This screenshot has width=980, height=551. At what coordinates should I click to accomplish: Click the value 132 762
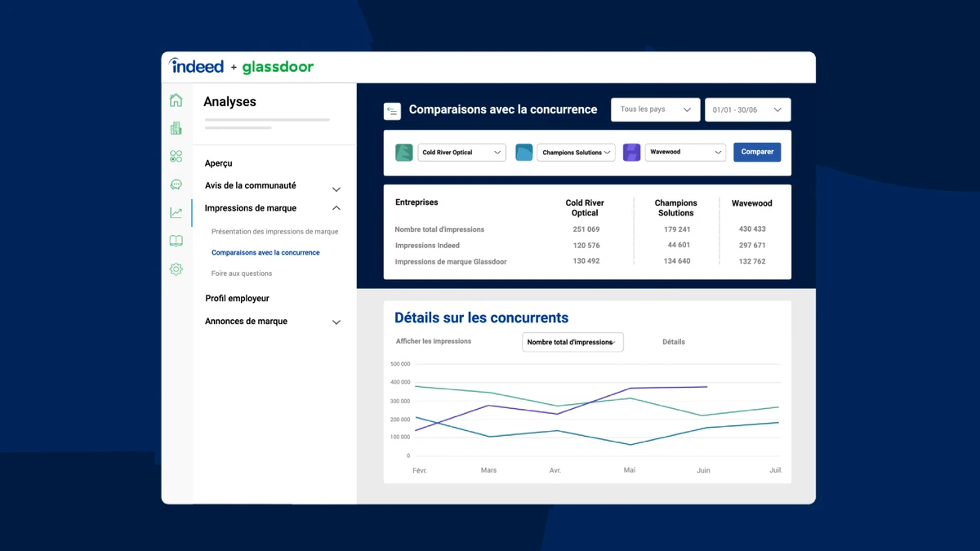click(x=752, y=262)
